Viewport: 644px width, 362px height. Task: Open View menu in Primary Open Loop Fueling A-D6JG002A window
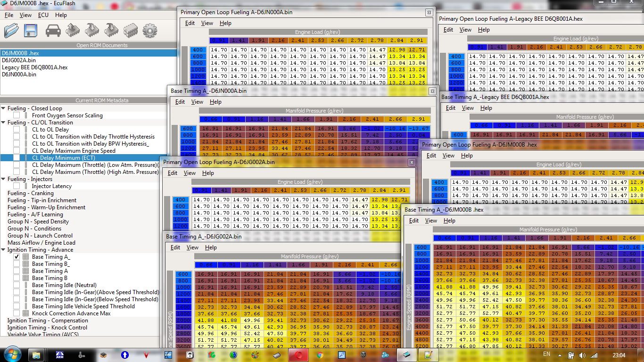point(190,173)
